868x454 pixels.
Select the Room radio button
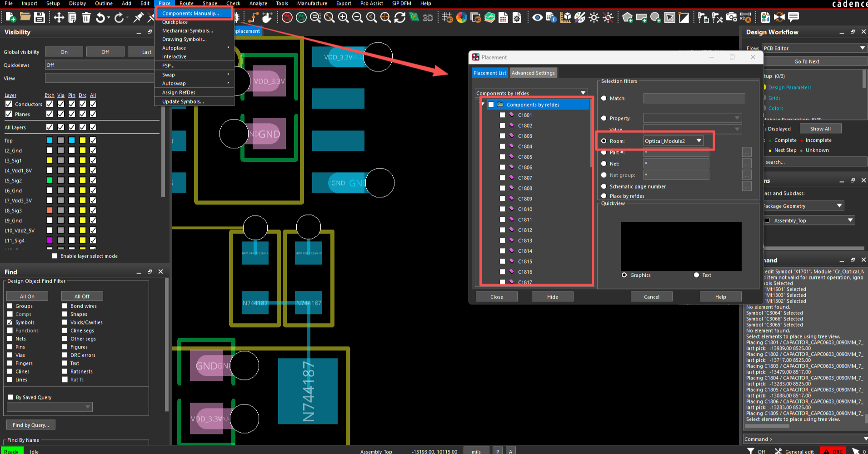point(604,141)
